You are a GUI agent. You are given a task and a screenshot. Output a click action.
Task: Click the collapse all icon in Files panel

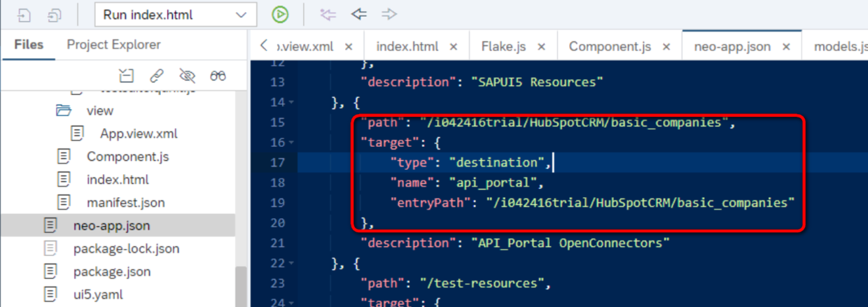point(125,76)
